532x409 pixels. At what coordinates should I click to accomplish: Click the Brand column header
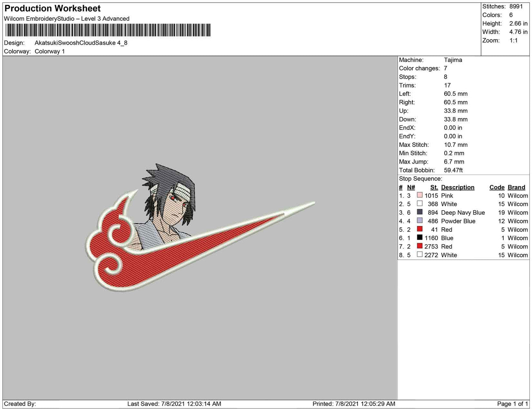[516, 187]
